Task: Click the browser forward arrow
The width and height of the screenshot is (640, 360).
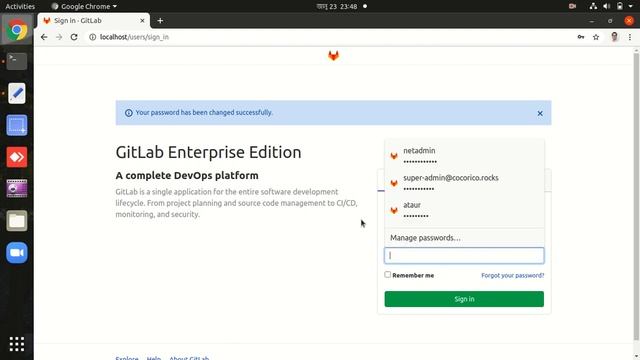Action: 59,37
